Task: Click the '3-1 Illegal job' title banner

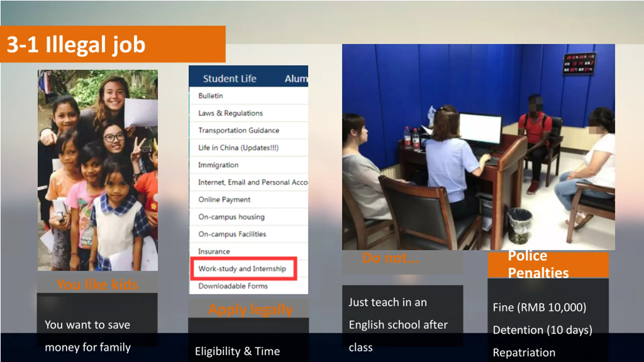Action: (113, 44)
